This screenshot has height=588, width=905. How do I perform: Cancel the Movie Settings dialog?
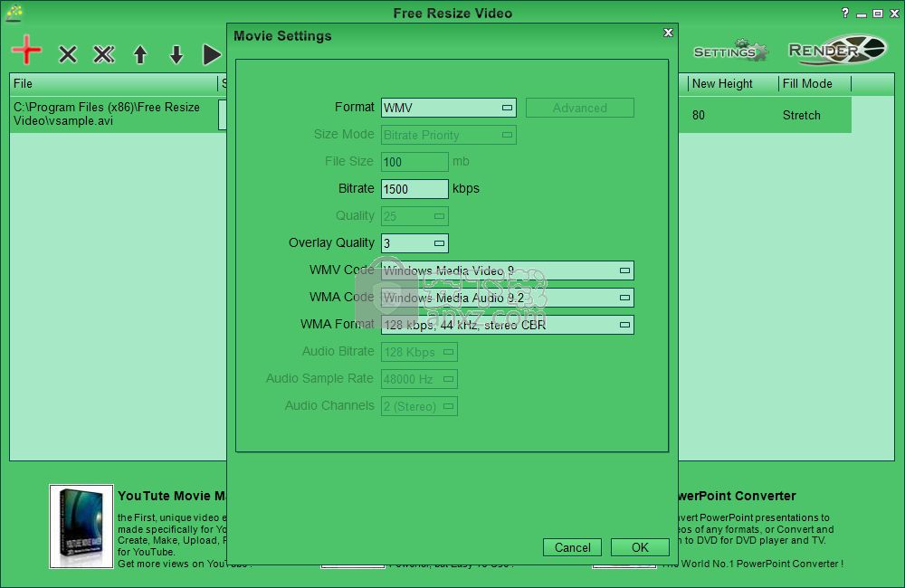(x=572, y=547)
